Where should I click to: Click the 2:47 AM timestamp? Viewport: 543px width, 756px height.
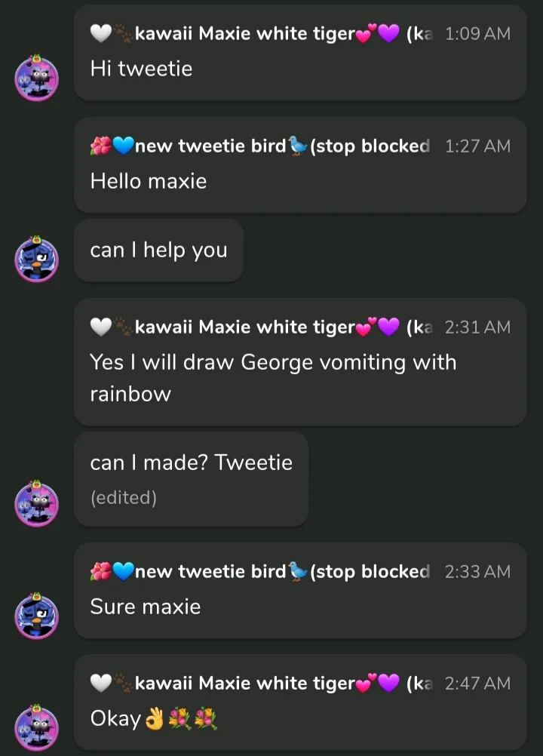point(477,684)
